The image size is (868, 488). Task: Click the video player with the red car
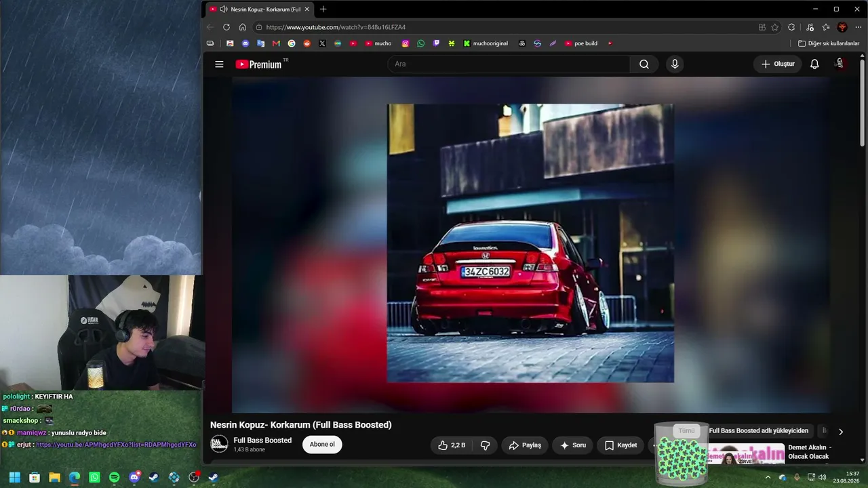click(x=530, y=244)
